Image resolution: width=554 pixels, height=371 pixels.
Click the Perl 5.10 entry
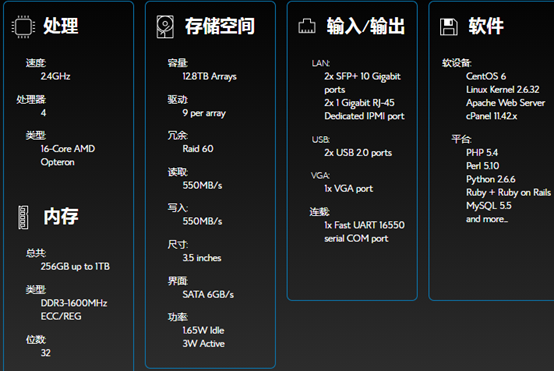tap(483, 166)
